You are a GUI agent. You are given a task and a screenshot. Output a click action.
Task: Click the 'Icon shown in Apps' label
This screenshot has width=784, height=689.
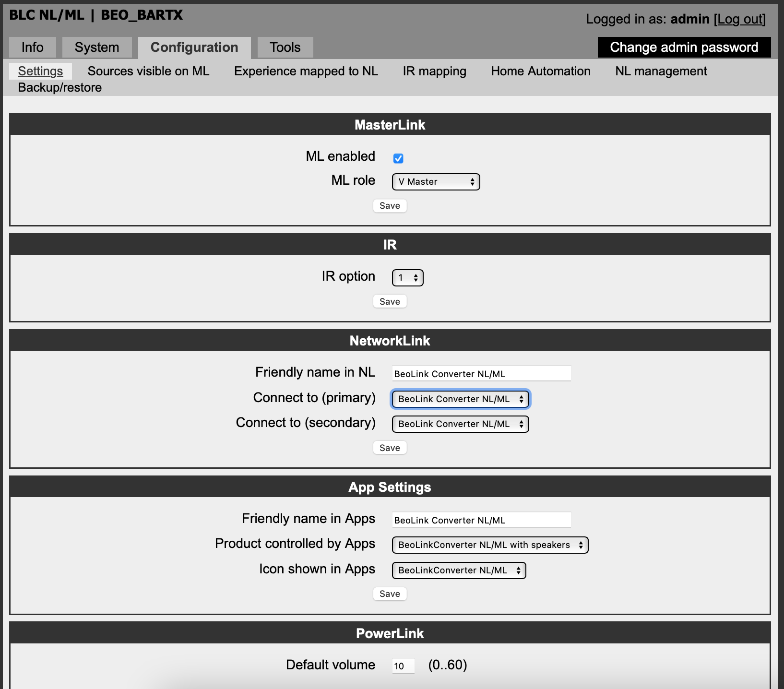tap(318, 569)
